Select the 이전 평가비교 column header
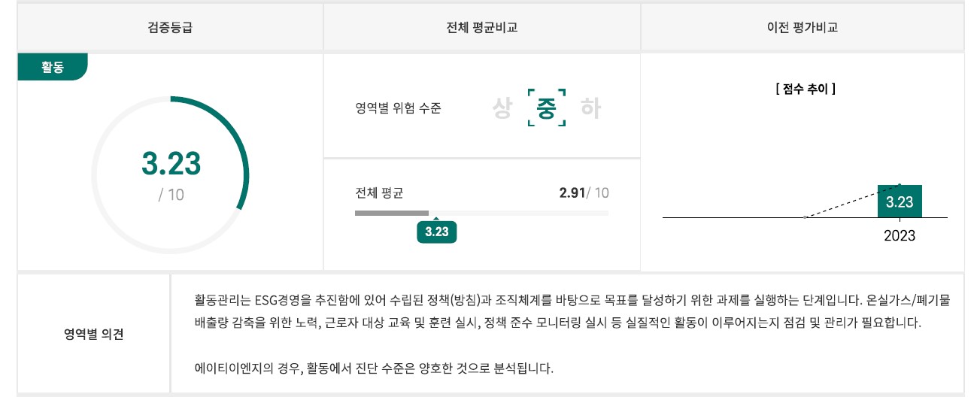Image resolution: width=980 pixels, height=397 pixels. [x=803, y=28]
